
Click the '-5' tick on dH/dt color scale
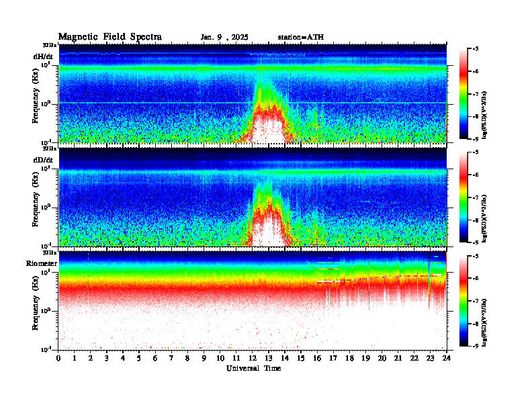(476, 49)
